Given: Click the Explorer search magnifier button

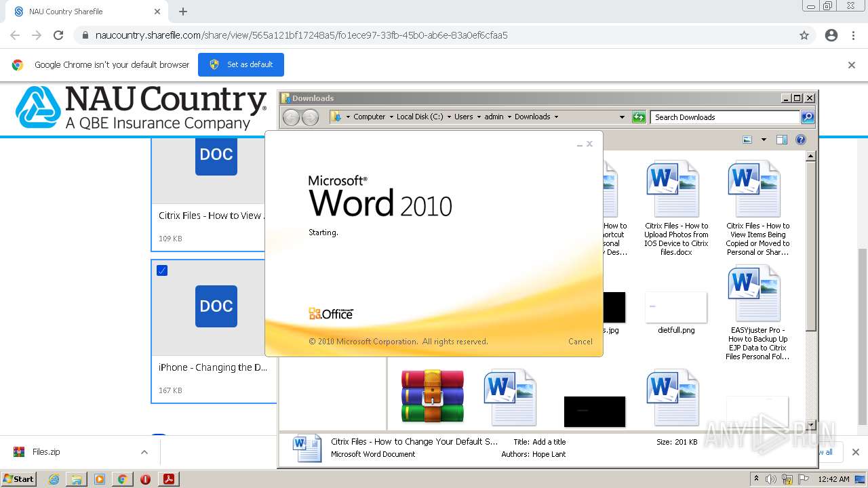Looking at the screenshot, I should [x=807, y=117].
